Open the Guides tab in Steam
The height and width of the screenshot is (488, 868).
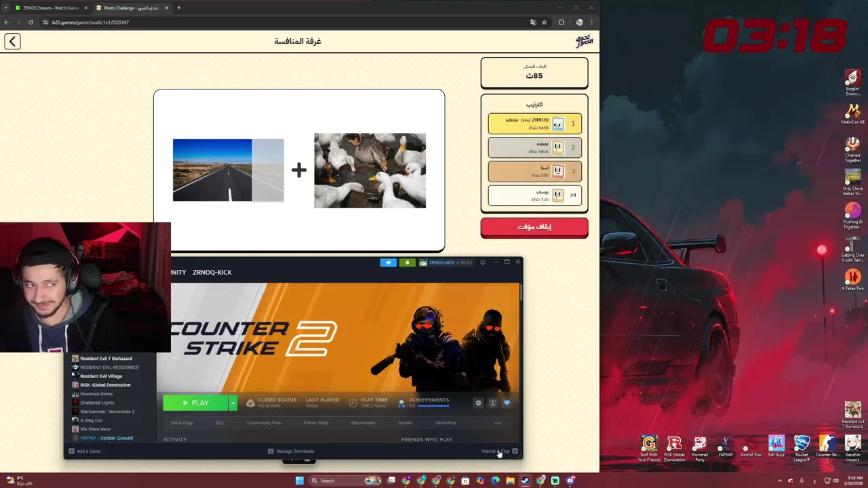pos(405,422)
